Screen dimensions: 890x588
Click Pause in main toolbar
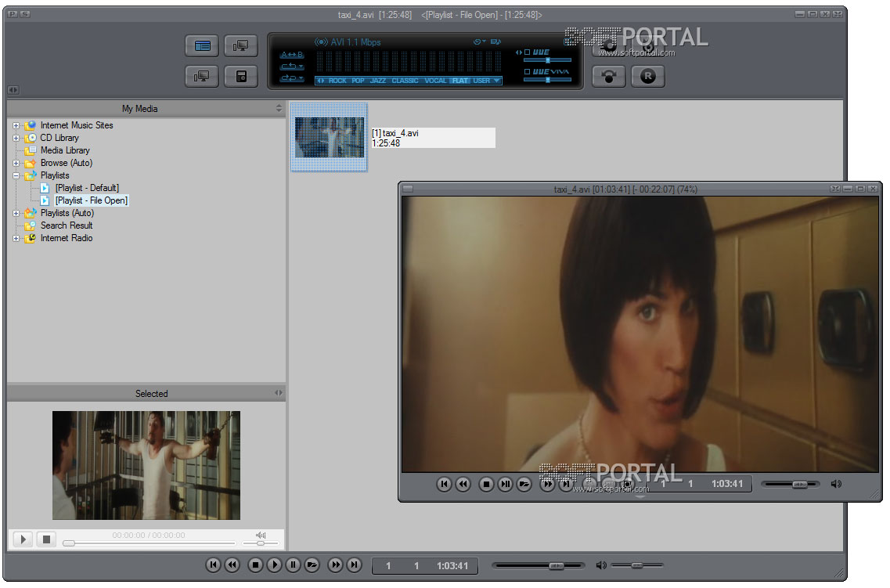tap(293, 565)
